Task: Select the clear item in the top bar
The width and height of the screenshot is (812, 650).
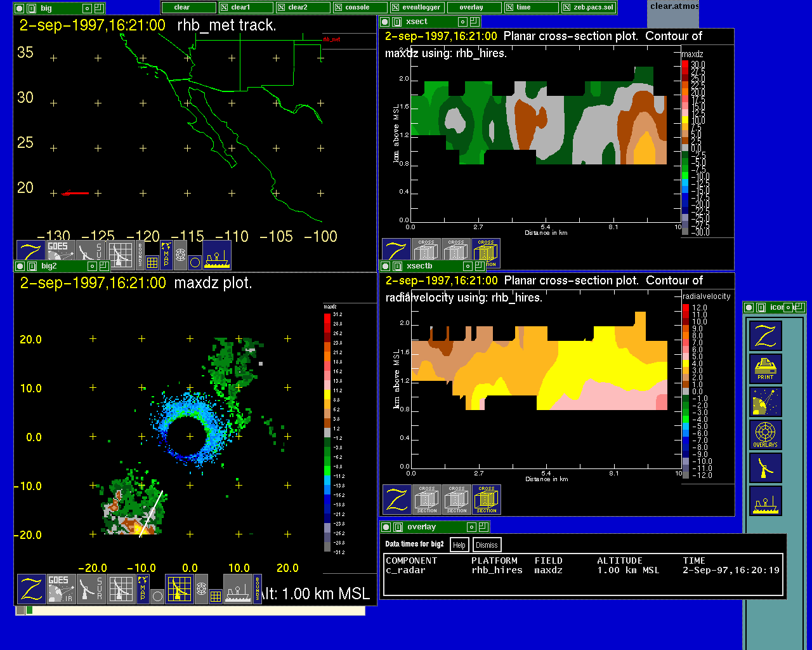Action: [x=182, y=8]
